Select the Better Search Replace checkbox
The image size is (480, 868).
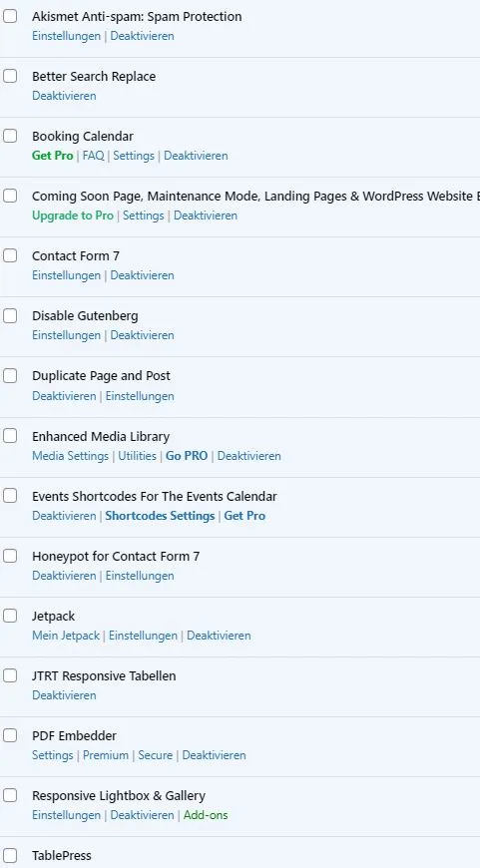[x=10, y=76]
